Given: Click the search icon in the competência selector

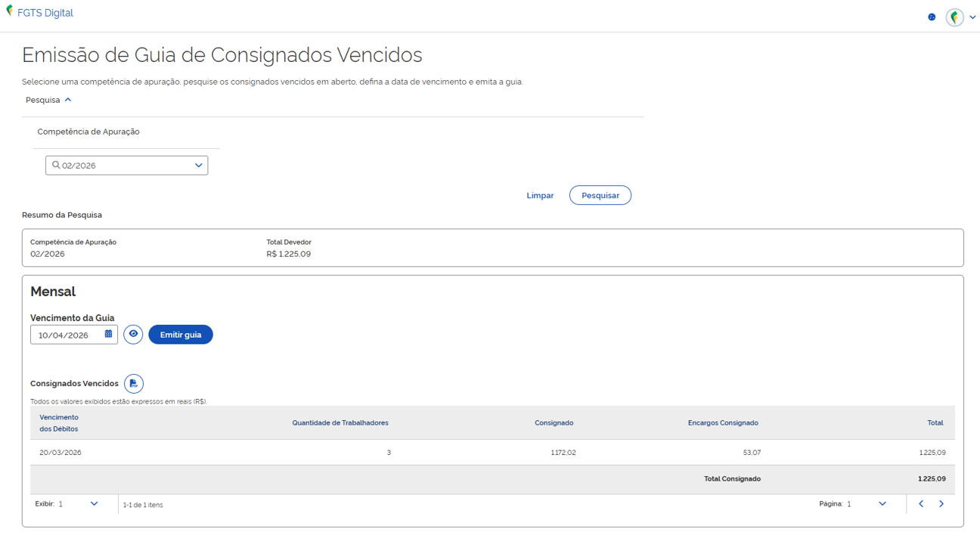Looking at the screenshot, I should pos(55,165).
